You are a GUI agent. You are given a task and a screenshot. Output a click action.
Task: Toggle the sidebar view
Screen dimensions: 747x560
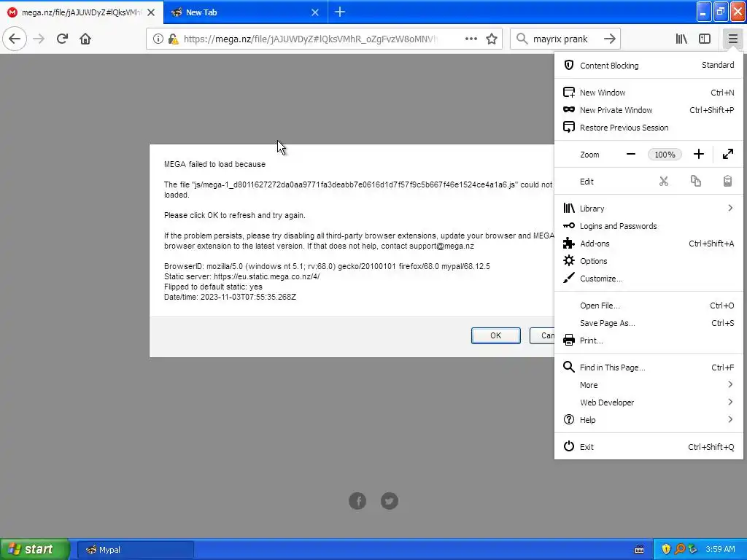(705, 39)
